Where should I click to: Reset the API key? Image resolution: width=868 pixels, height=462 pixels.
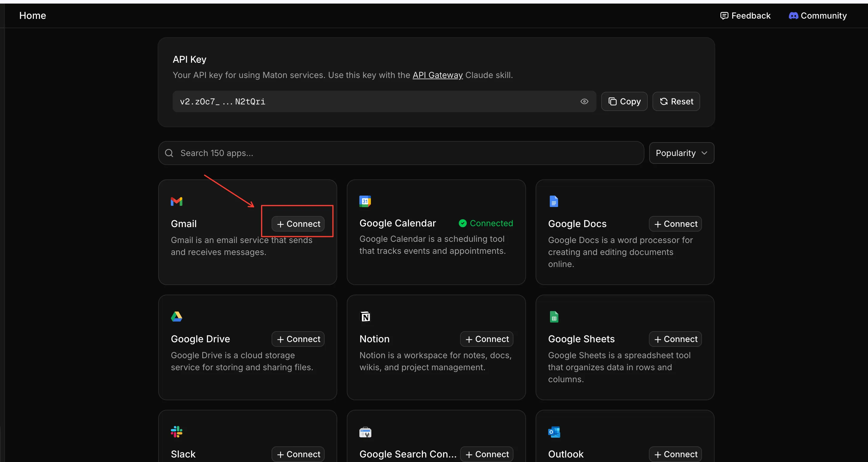coord(676,101)
